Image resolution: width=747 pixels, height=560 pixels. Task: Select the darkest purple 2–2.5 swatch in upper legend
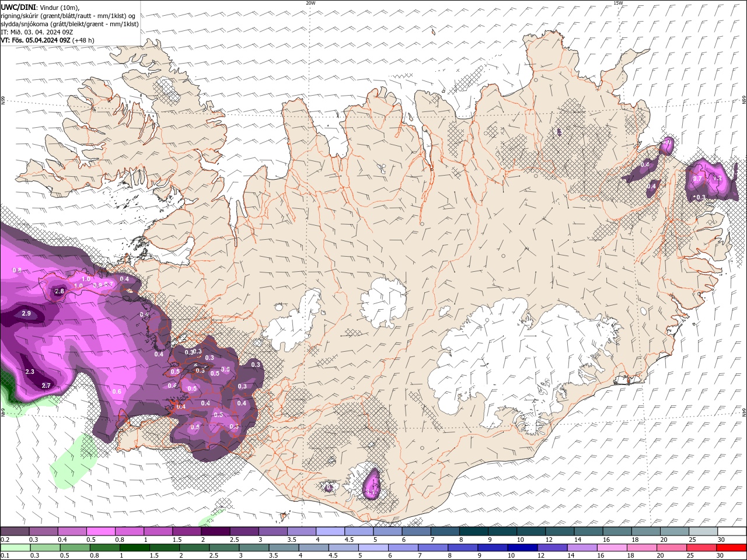coord(215,531)
